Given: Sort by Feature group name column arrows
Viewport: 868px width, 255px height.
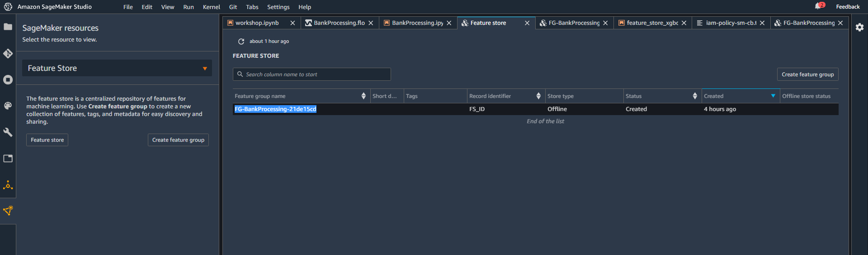Looking at the screenshot, I should click(x=363, y=96).
